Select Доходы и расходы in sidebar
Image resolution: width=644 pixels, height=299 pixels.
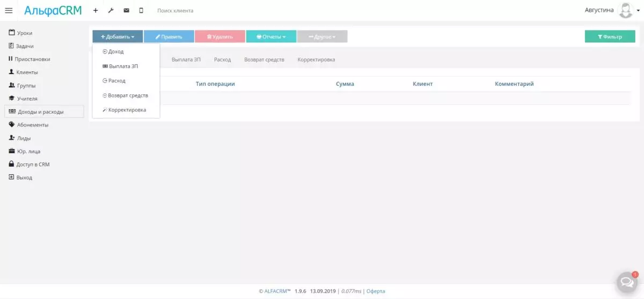tap(43, 111)
